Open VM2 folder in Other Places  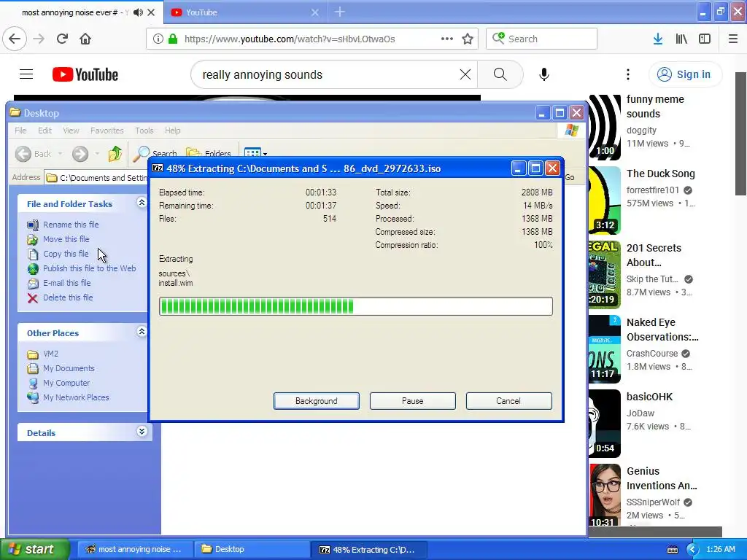[x=50, y=354]
